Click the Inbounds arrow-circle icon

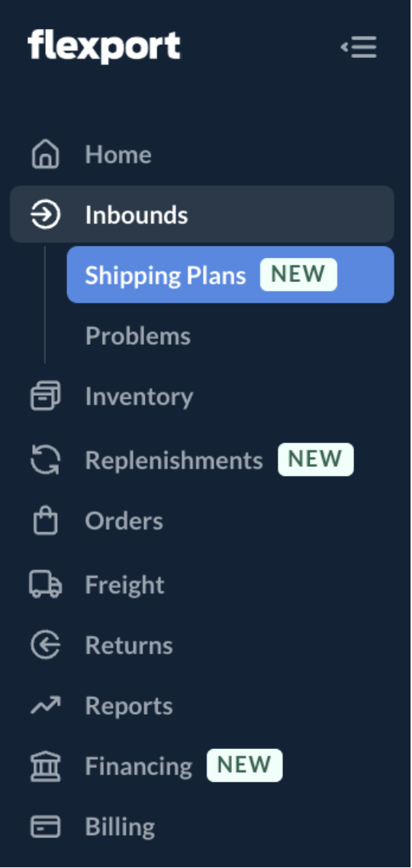[x=46, y=214]
